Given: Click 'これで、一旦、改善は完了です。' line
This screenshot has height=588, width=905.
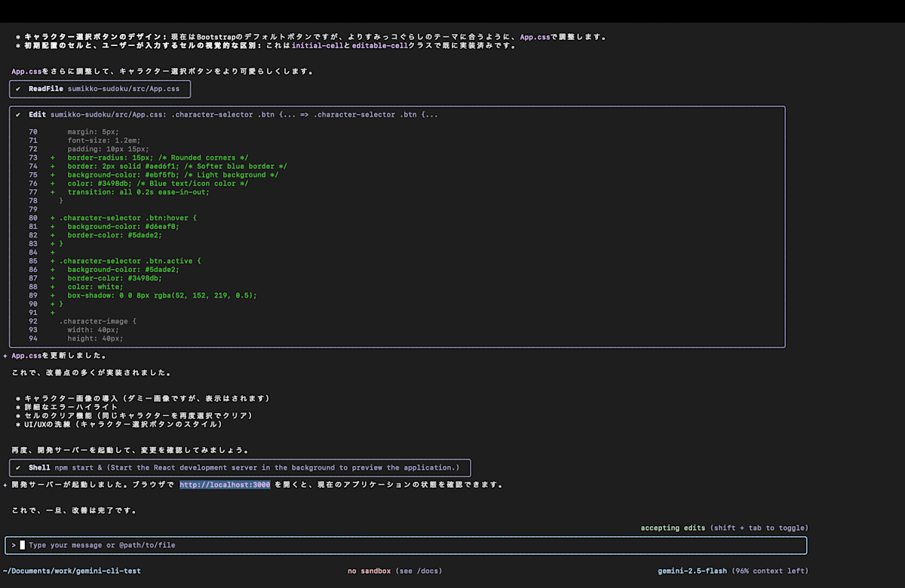Looking at the screenshot, I should click(x=75, y=510).
